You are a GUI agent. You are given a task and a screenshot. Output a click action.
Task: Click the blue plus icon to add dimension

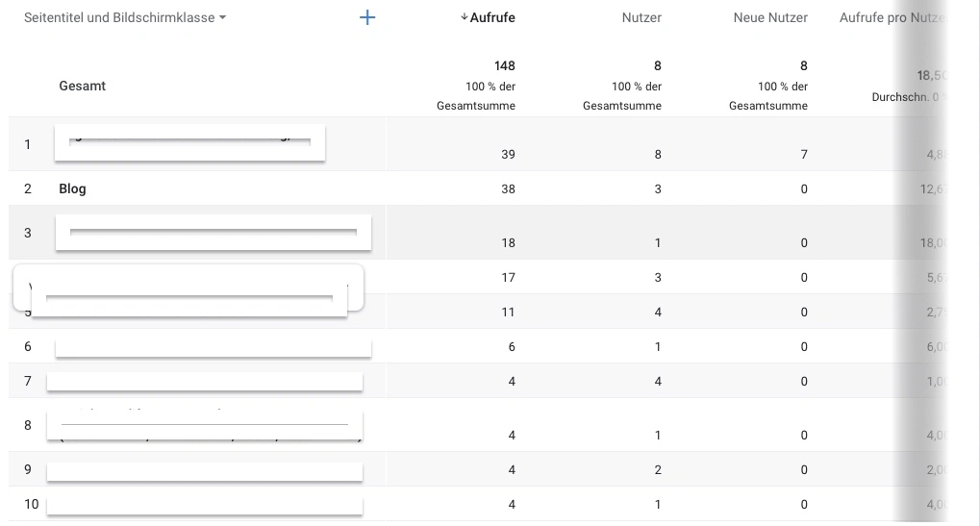pos(366,17)
